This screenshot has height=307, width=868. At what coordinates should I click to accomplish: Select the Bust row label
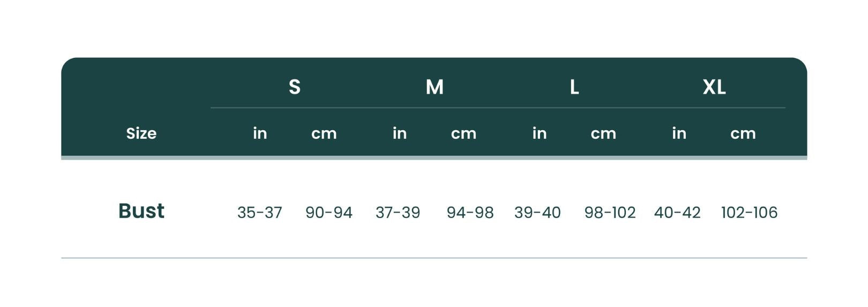pos(141,211)
